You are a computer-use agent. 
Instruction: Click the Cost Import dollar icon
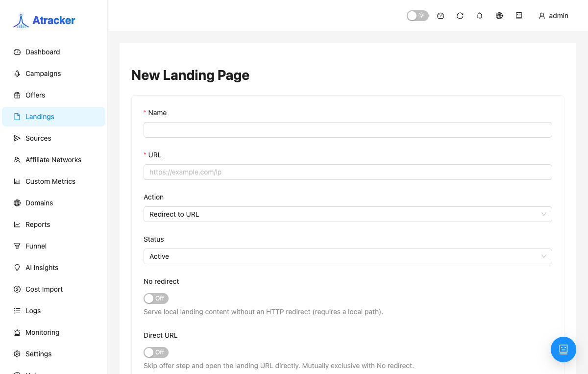pos(17,289)
